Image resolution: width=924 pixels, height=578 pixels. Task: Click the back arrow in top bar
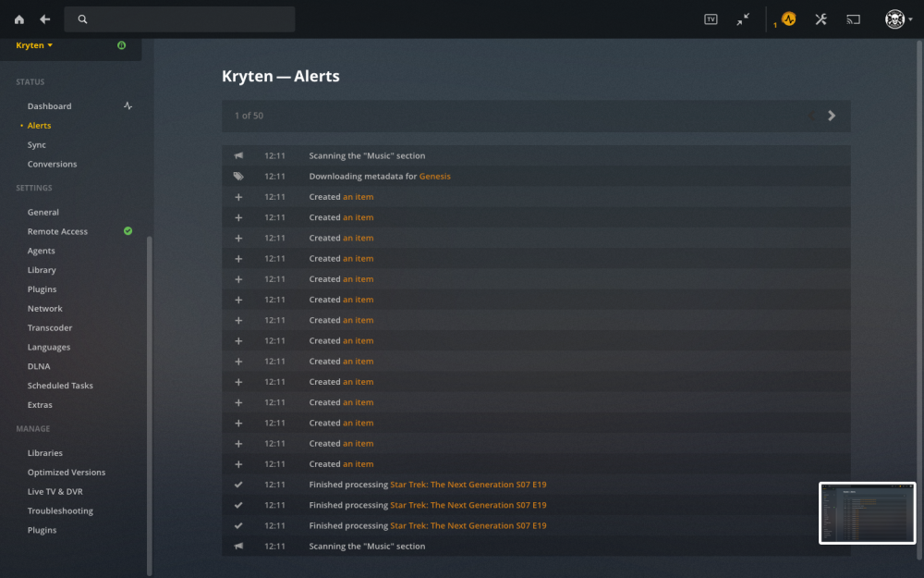coord(44,19)
